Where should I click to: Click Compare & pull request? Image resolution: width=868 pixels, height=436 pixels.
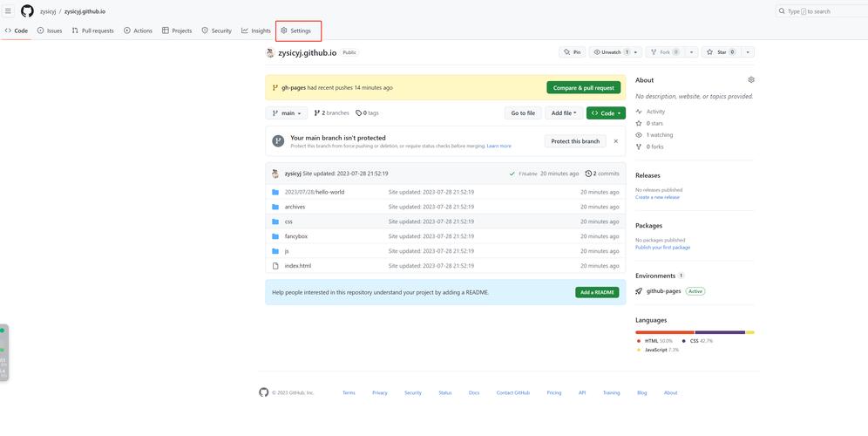point(584,87)
